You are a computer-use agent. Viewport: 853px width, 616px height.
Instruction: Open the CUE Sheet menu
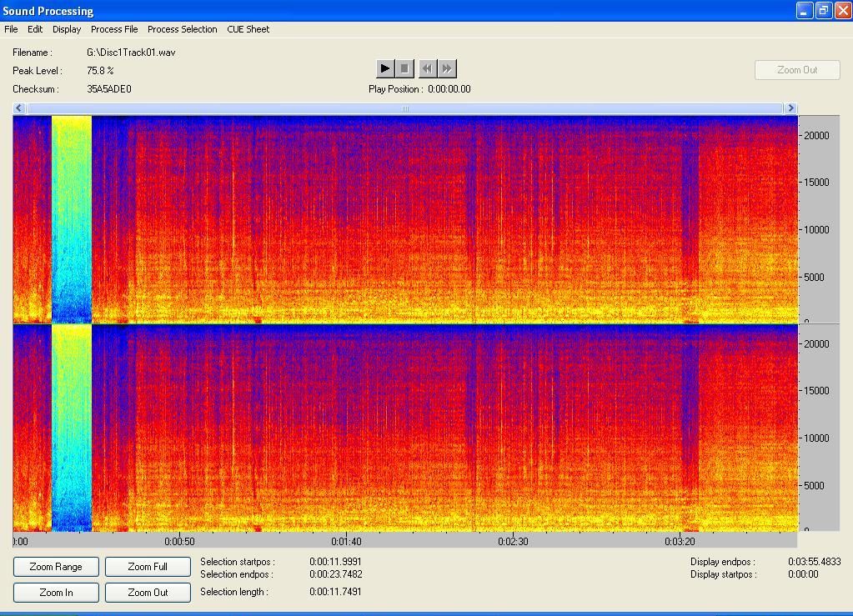[248, 29]
